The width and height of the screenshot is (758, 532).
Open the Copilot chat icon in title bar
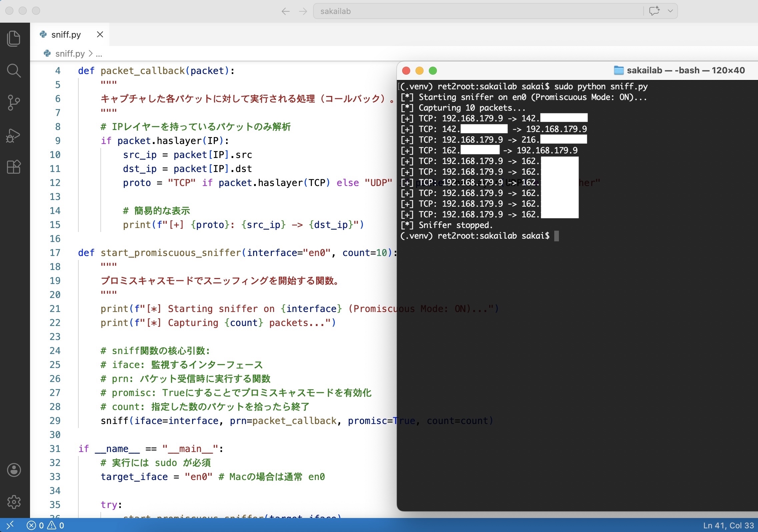[x=654, y=11]
